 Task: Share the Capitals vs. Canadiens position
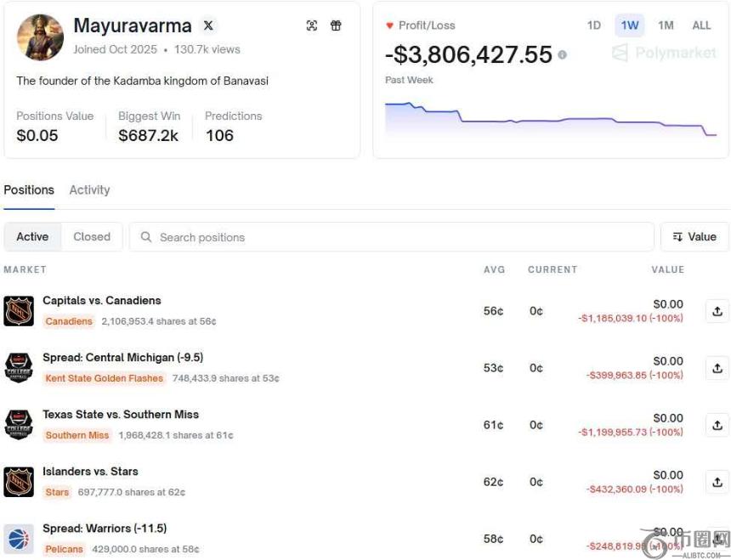coord(717,311)
